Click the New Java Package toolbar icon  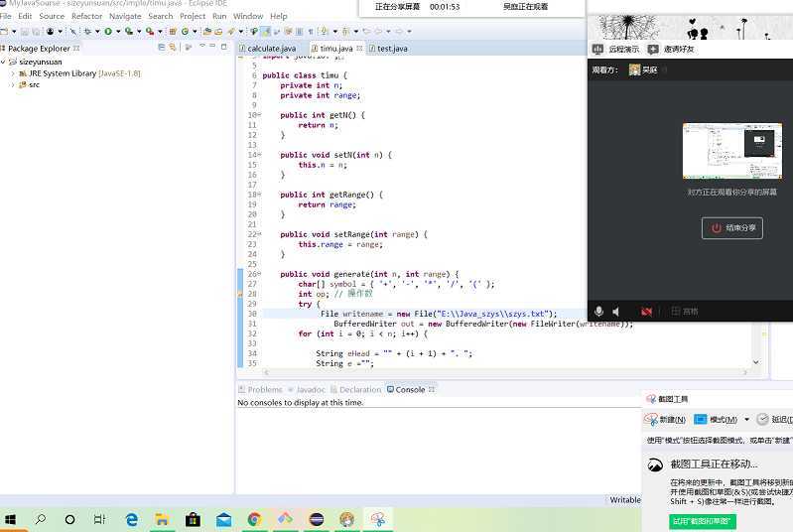click(173, 32)
